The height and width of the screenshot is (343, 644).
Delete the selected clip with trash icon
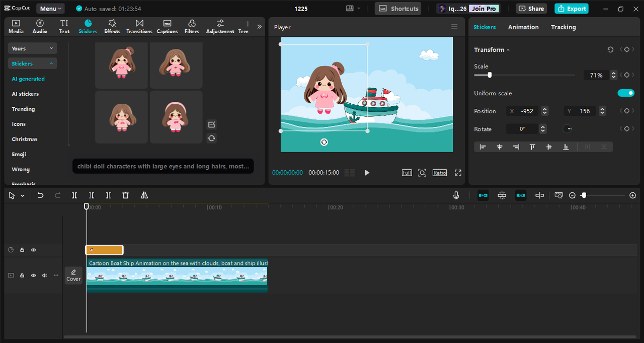[126, 195]
